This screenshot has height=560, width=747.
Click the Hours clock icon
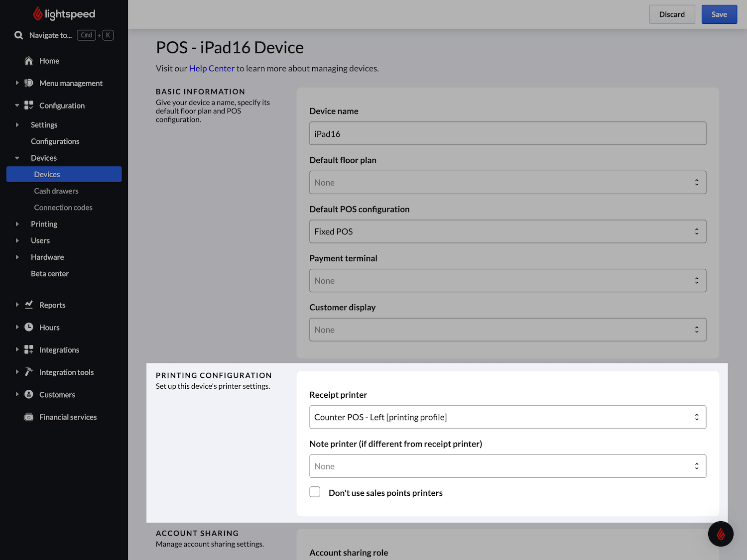(x=29, y=327)
